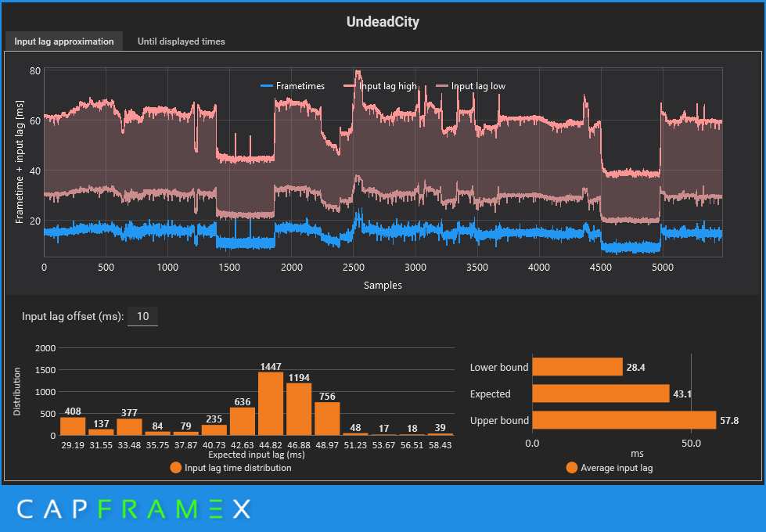Image resolution: width=766 pixels, height=532 pixels.
Task: Click the Expected input lag (ms) axis label
Action: (x=256, y=455)
